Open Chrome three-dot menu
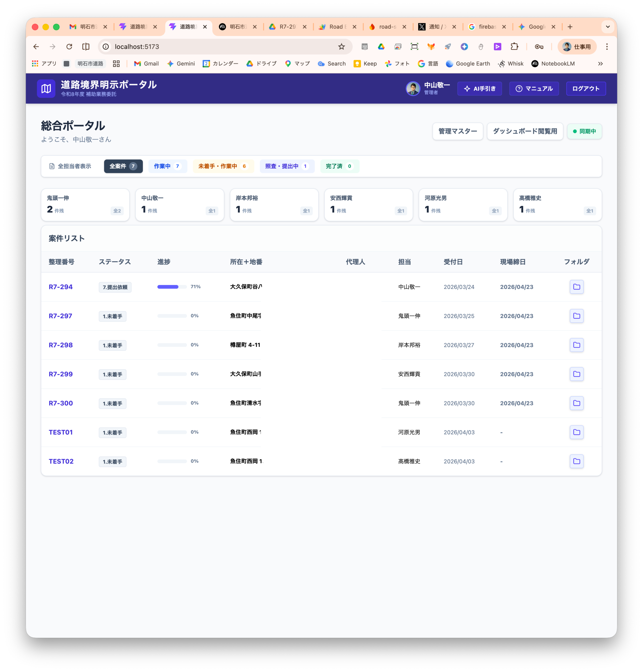The width and height of the screenshot is (643, 672). [607, 47]
